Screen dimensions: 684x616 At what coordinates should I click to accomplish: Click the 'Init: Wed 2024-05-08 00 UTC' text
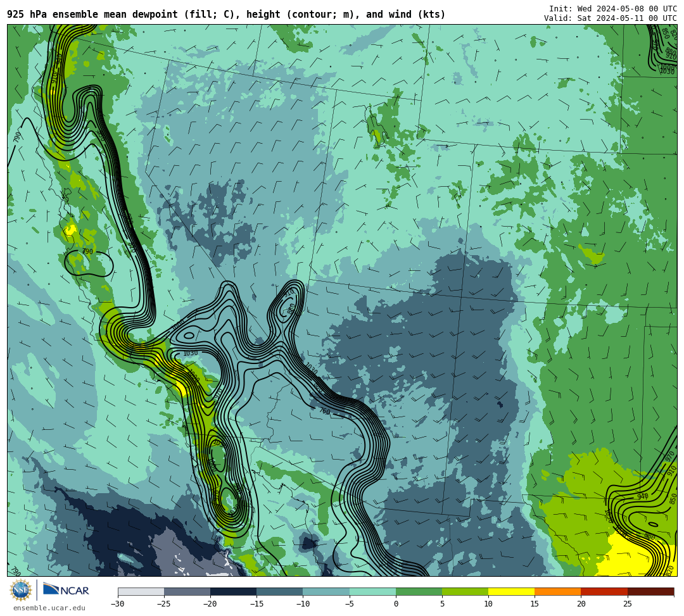(613, 9)
